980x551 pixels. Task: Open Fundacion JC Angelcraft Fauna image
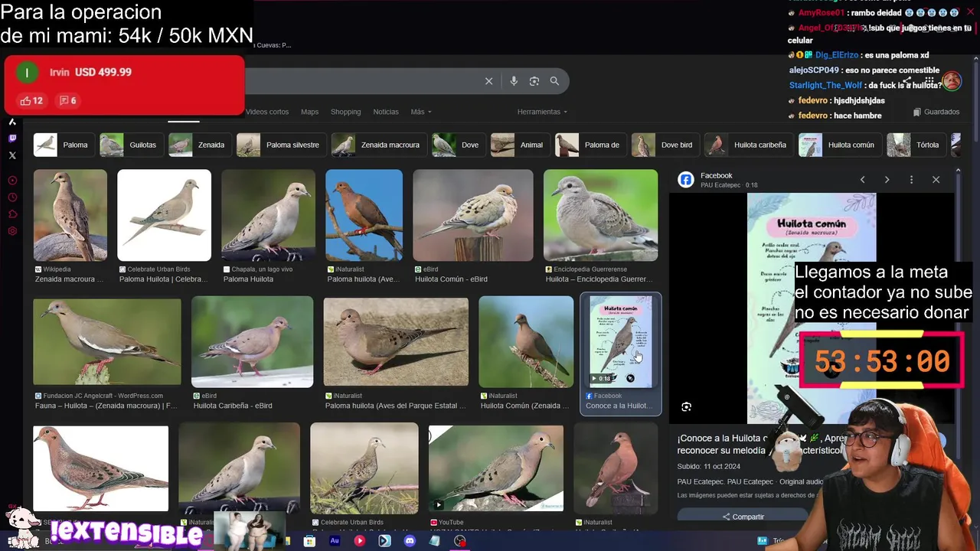pos(107,341)
